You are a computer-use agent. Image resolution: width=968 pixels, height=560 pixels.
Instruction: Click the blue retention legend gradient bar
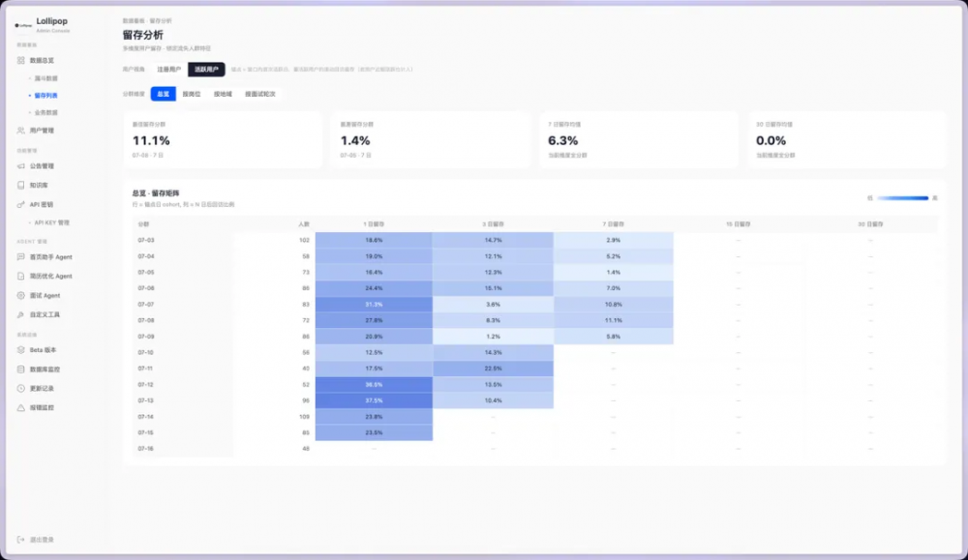tap(902, 198)
